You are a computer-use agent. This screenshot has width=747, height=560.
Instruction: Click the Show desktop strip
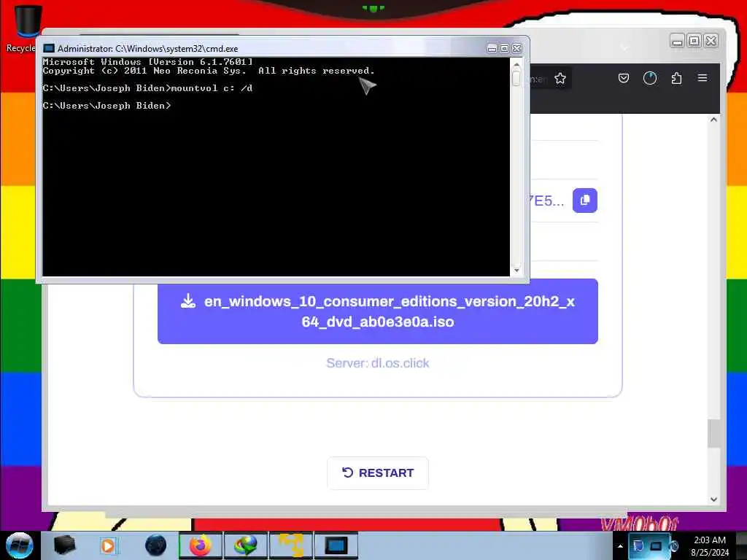tap(741, 545)
